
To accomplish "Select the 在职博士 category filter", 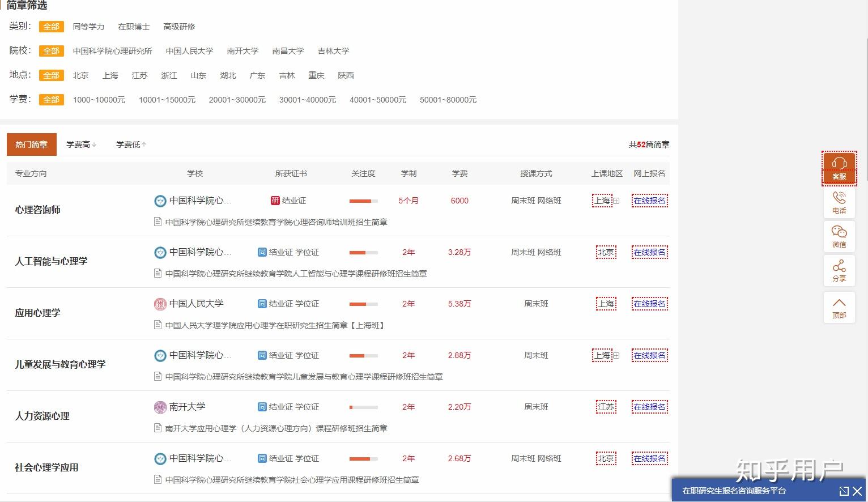I will (134, 26).
